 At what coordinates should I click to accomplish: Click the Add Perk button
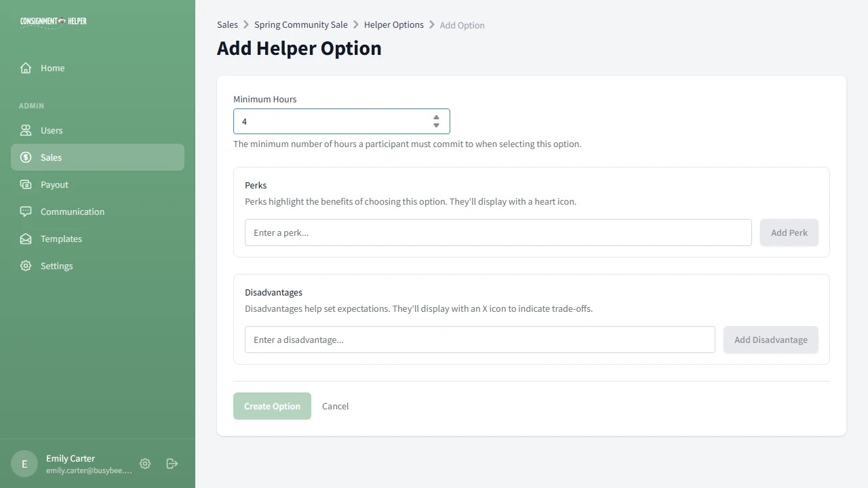[789, 232]
